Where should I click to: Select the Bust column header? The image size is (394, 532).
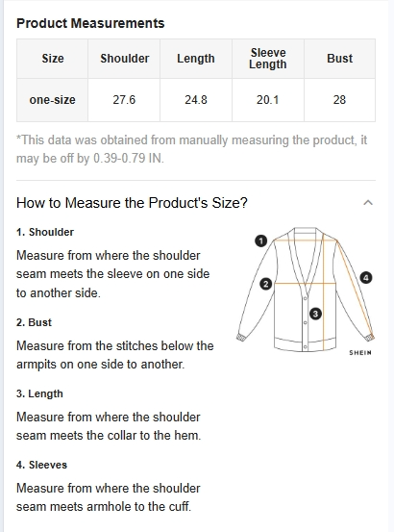point(340,59)
